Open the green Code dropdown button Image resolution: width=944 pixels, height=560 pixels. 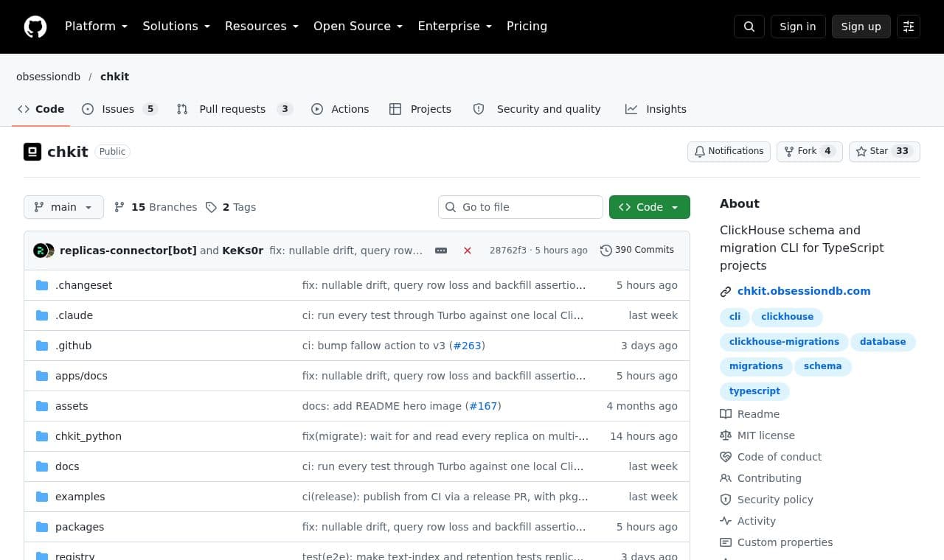(650, 207)
